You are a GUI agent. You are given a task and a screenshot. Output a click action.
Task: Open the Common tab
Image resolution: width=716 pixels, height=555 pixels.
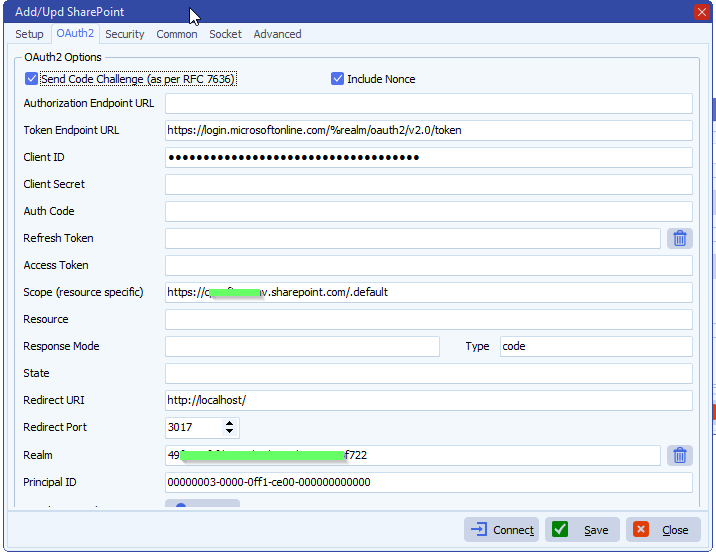[x=177, y=34]
